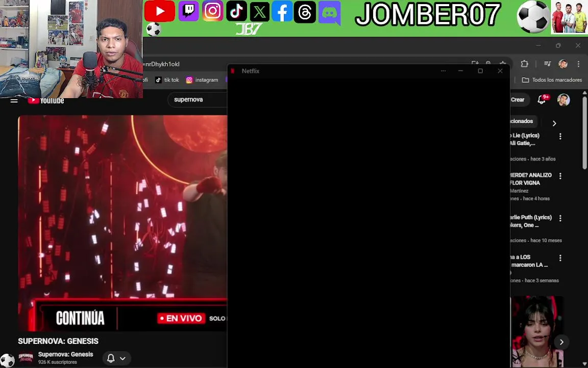Click the YouTube page vertical scrollbar thumb
Image resolution: width=588 pixels, height=368 pixels.
(584, 132)
